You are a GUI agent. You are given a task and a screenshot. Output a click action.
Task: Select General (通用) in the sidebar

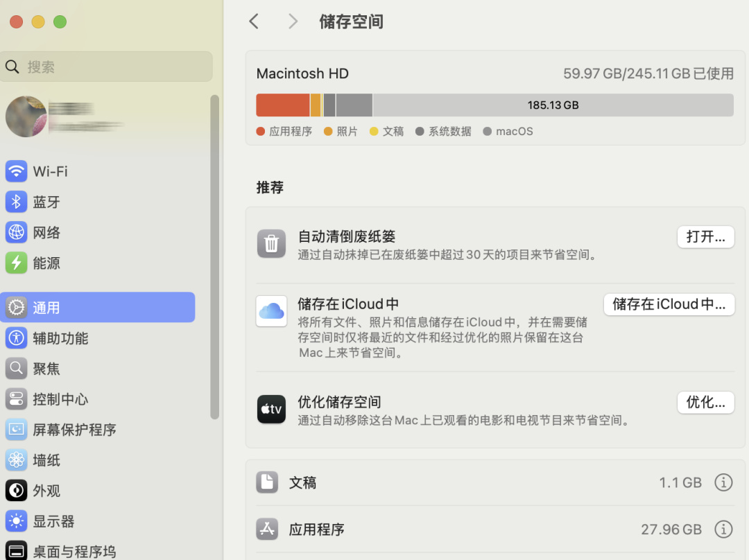[x=97, y=308]
